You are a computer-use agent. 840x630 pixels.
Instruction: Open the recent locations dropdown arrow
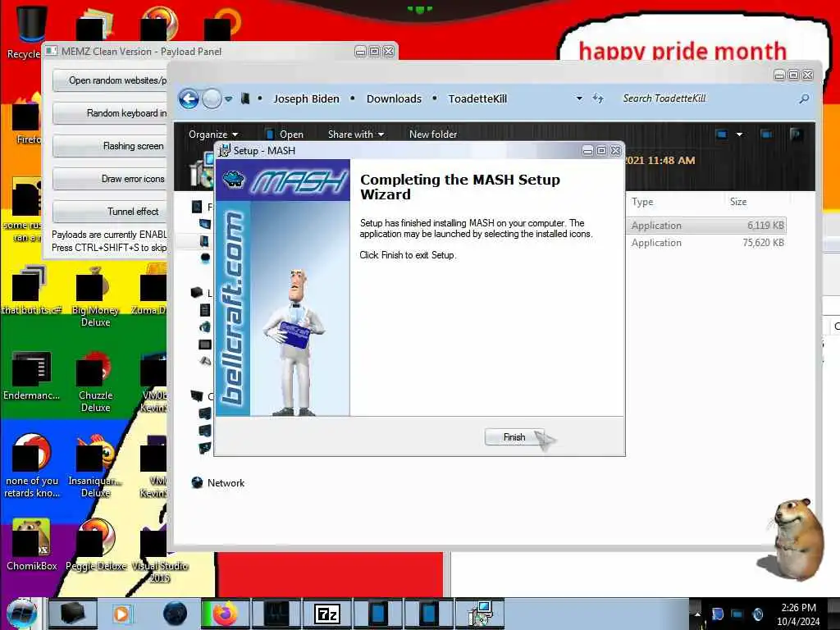pyautogui.click(x=228, y=99)
